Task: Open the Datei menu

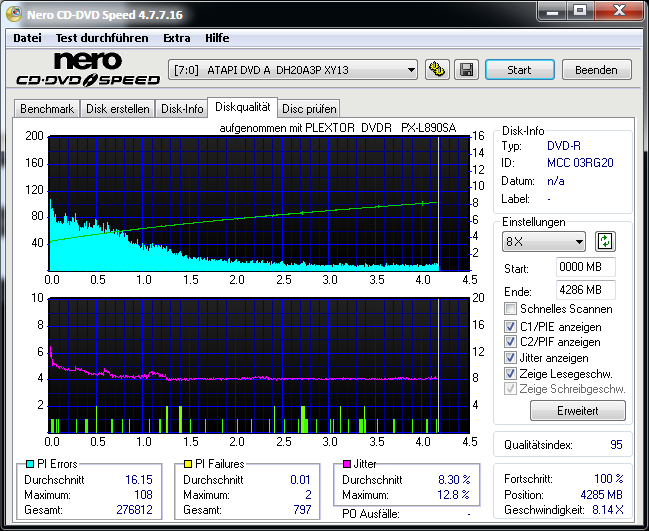Action: point(27,38)
